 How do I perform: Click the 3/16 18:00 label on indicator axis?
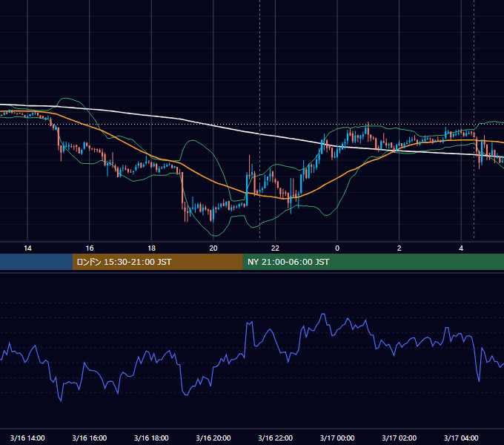[151, 438]
